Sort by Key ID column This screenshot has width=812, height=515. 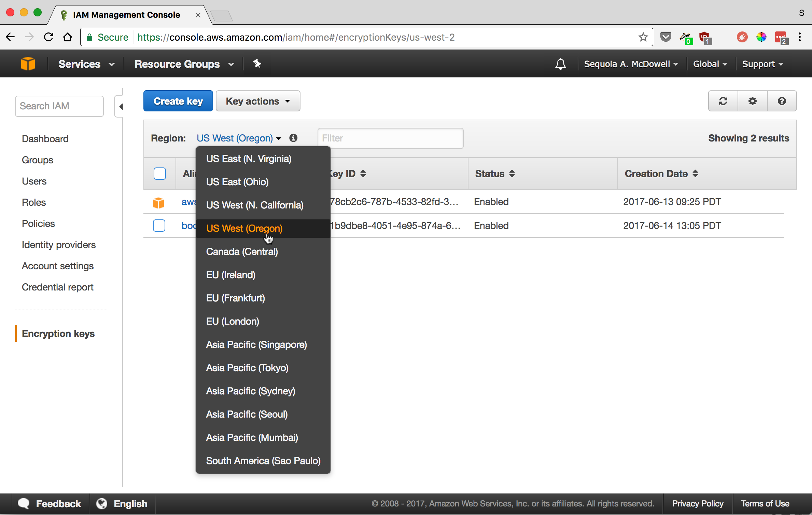tap(347, 174)
